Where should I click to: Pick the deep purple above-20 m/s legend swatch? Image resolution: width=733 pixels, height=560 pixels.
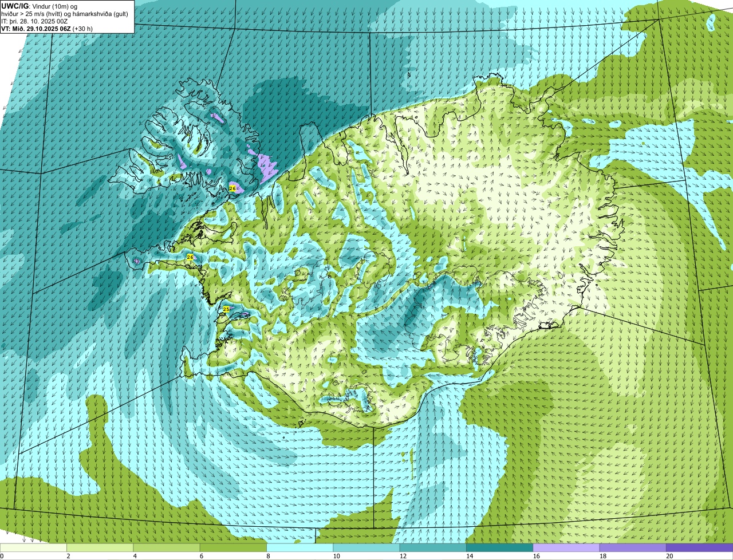point(699,547)
